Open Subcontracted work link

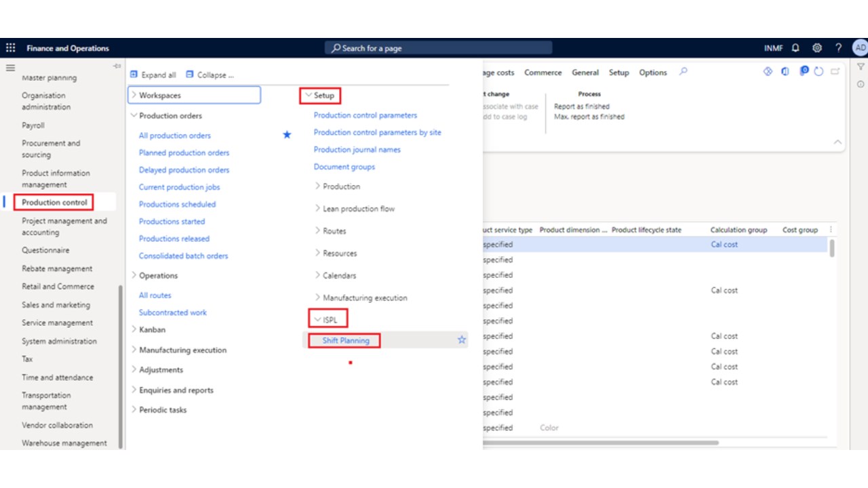click(173, 312)
